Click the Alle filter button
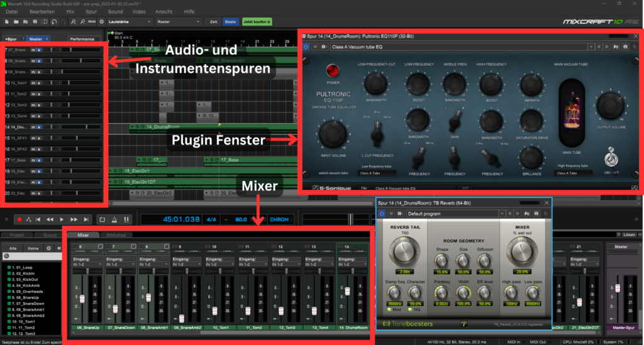 [13, 248]
